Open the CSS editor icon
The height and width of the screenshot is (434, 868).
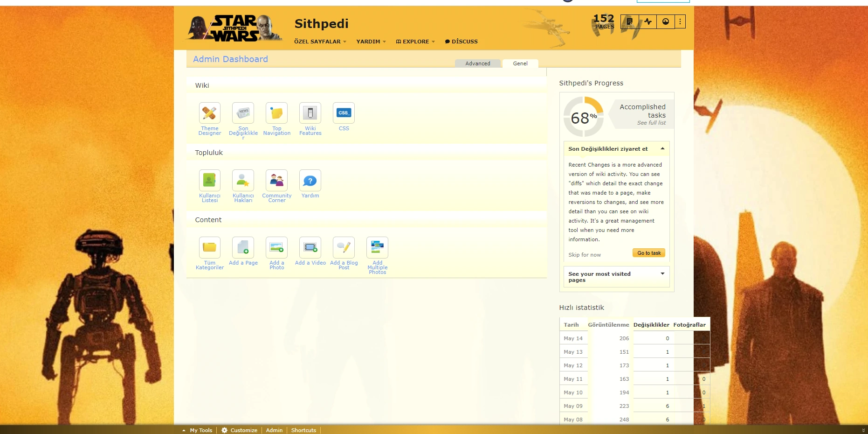point(344,113)
